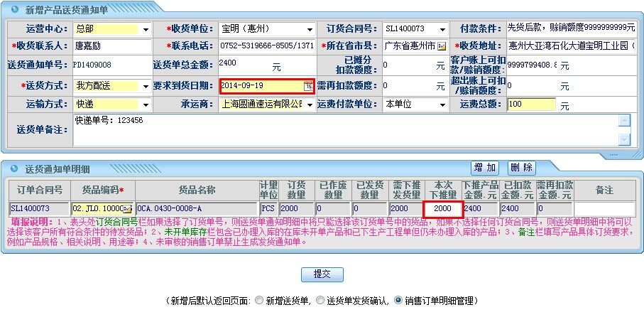Screen dimensions: 644x322
Task: Click the lookup icon in 所在省市县 field
Action: pyautogui.click(x=442, y=46)
